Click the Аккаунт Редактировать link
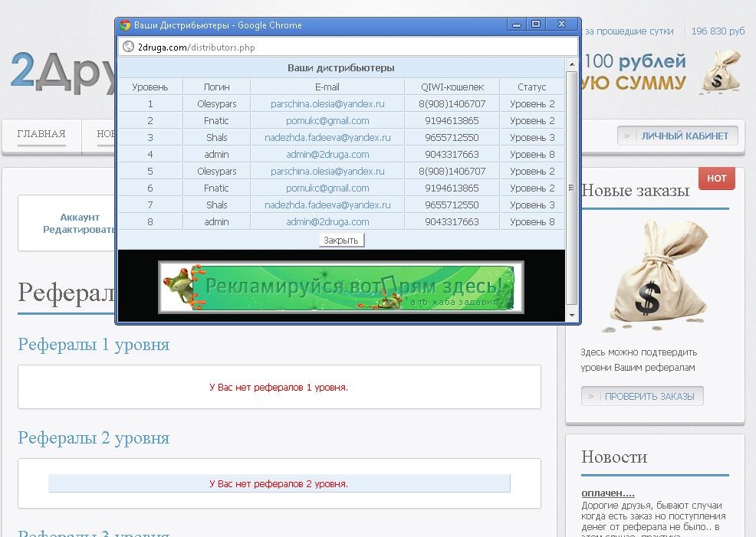The height and width of the screenshot is (537, 756). 80,224
